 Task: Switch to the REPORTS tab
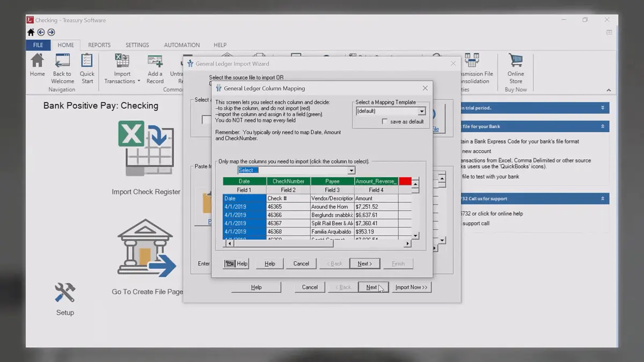click(99, 45)
